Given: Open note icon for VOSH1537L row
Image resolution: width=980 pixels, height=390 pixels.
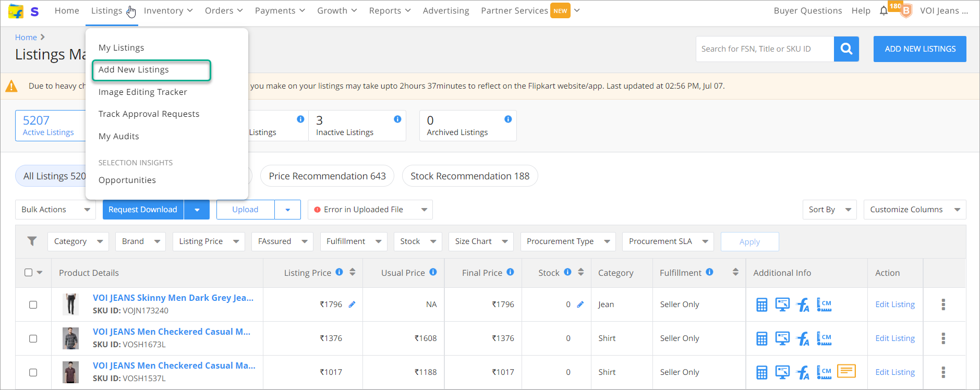Looking at the screenshot, I should (x=846, y=371).
